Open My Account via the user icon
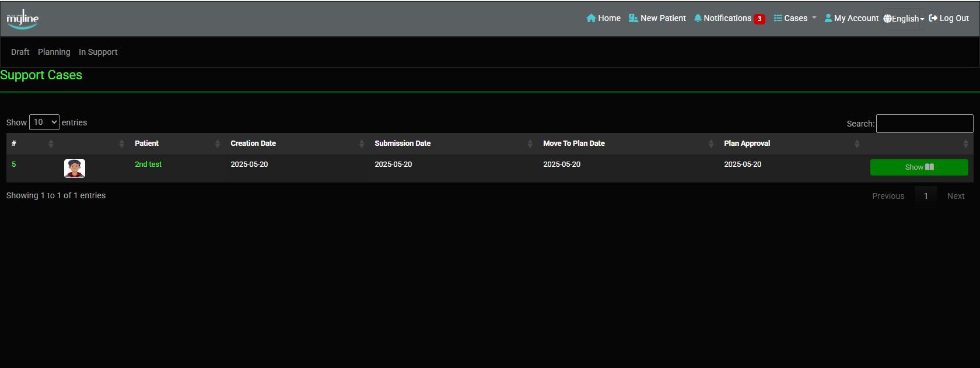Screen dimensions: 980x368 828,18
